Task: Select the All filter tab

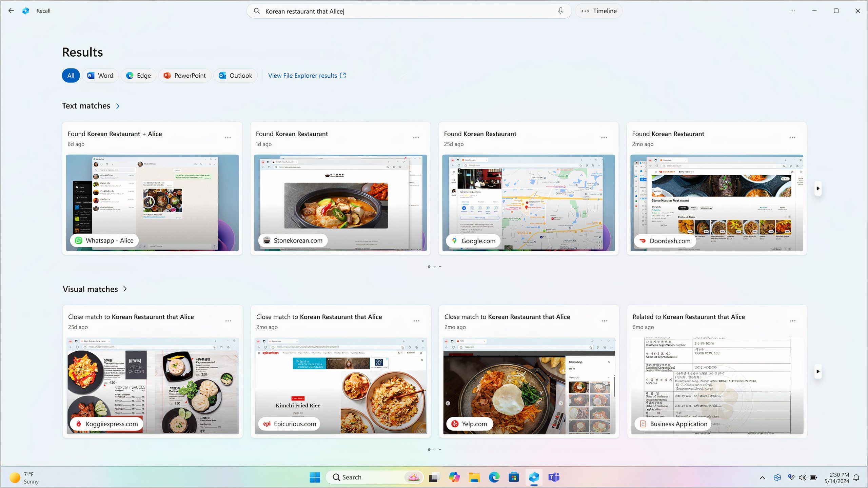Action: coord(70,75)
